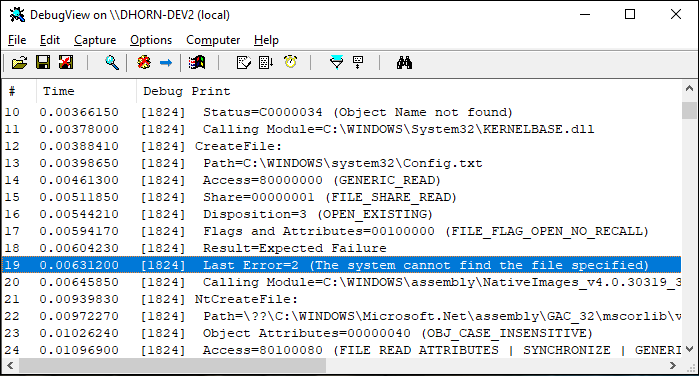Select row 10 Status=C0000034 line
Image resolution: width=699 pixels, height=376 pixels.
[x=341, y=112]
